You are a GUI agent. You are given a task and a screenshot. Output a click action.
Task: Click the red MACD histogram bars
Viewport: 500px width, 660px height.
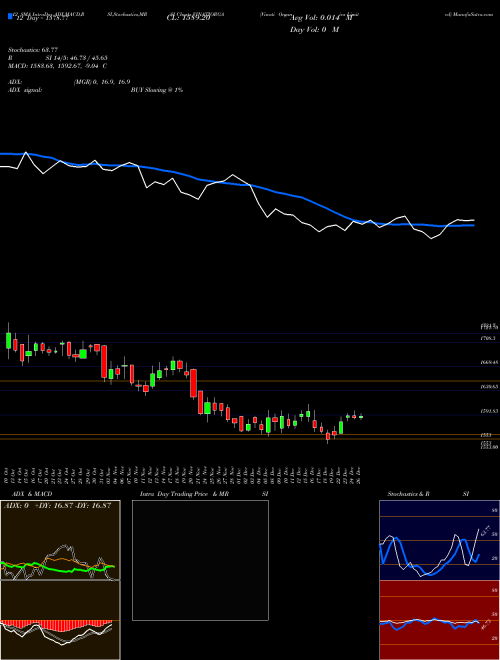56,625
